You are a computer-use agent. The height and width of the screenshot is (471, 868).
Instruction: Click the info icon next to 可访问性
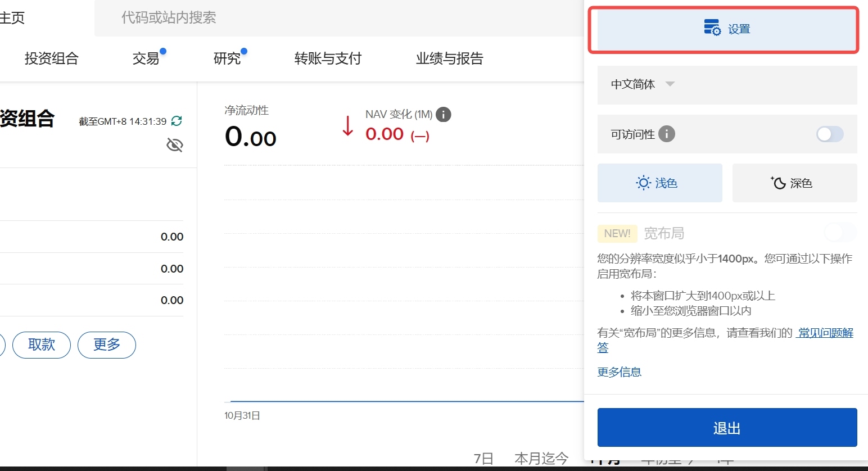[x=667, y=134]
